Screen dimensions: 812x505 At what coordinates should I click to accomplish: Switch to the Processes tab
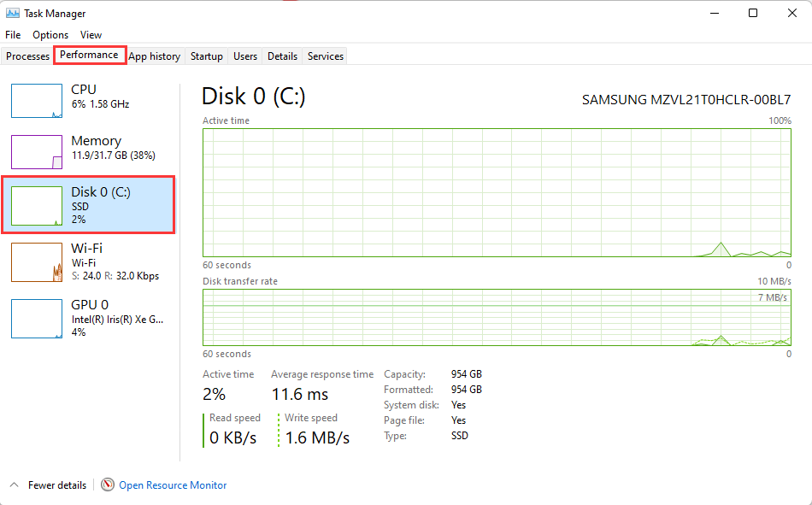tap(28, 56)
